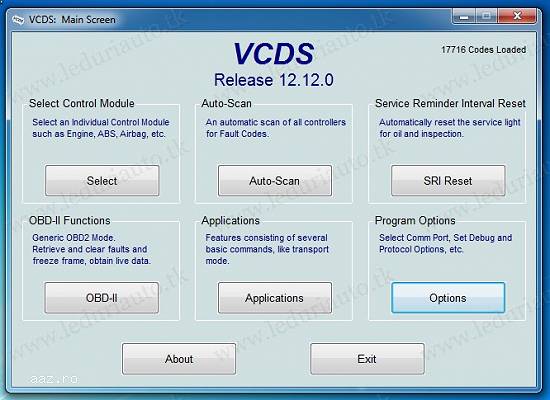Click the Release 12.12.0 version text
Image resolution: width=550 pixels, height=400 pixels.
point(274,80)
